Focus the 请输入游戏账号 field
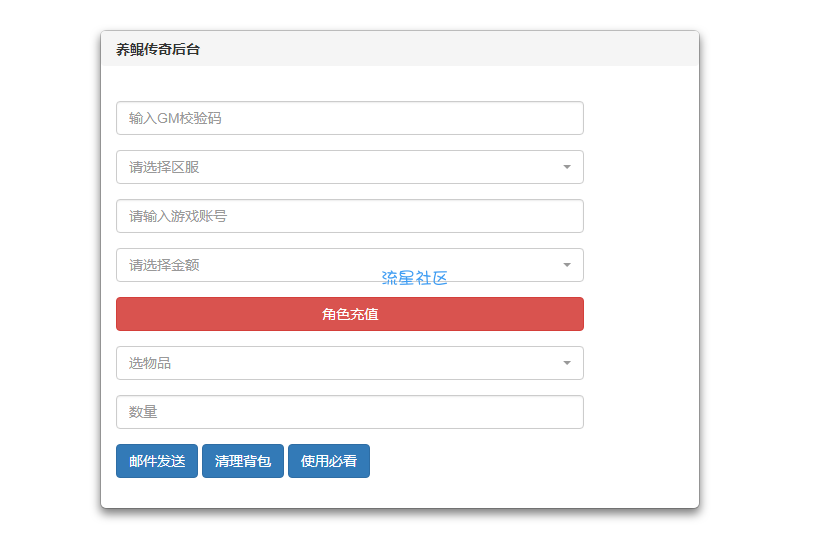This screenshot has height=555, width=826. tap(350, 216)
